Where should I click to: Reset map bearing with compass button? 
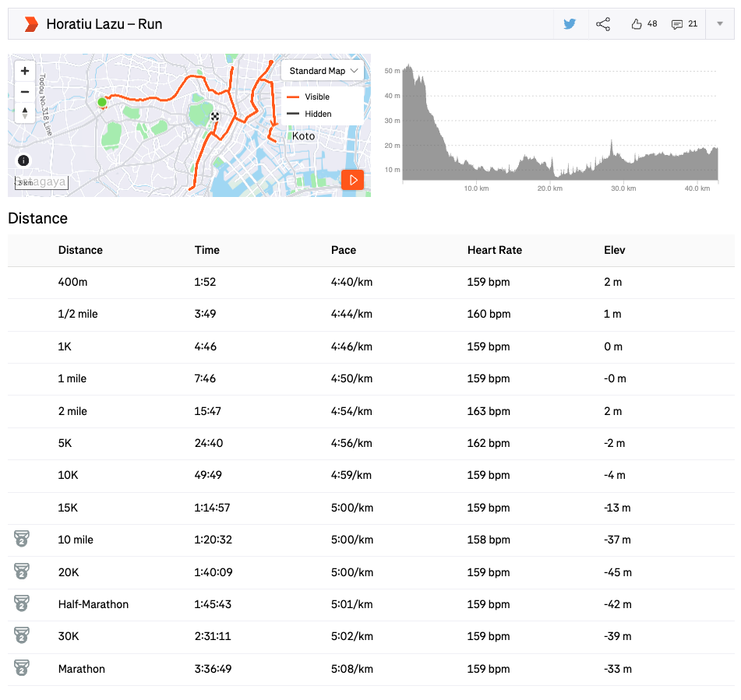(25, 113)
